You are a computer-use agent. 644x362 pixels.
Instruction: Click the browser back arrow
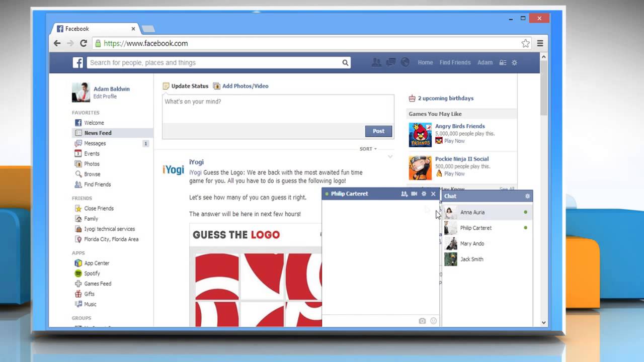[x=57, y=43]
